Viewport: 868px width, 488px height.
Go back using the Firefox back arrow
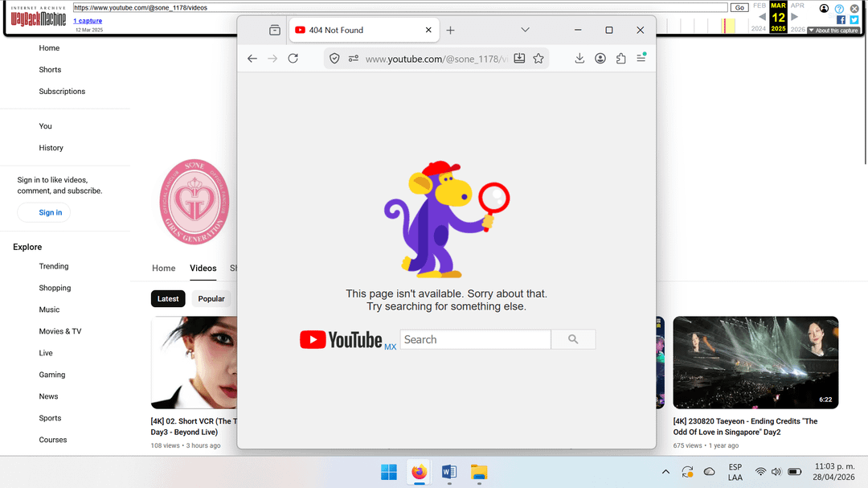(252, 59)
